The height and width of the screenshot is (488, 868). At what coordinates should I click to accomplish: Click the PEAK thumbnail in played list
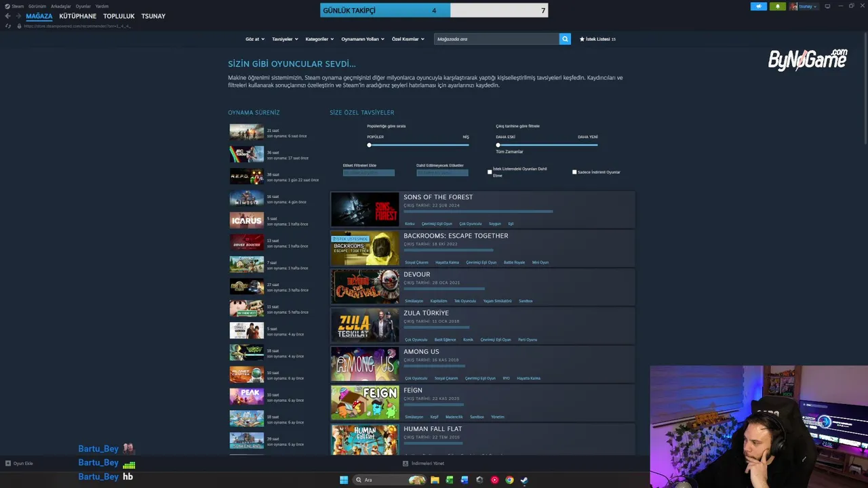247,396
